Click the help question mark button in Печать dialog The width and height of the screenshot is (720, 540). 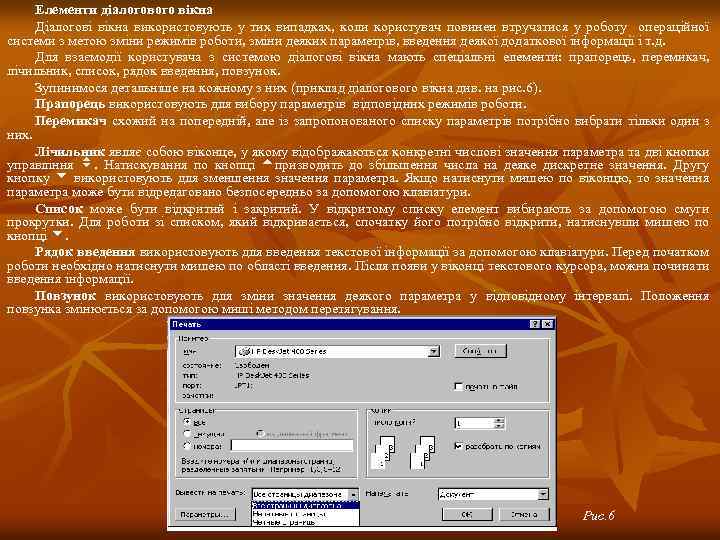(534, 324)
